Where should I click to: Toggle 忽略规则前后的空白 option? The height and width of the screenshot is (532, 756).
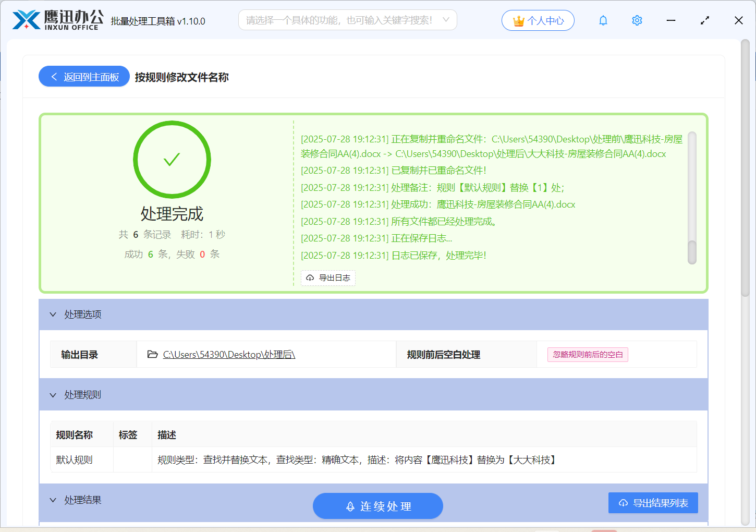click(x=587, y=354)
